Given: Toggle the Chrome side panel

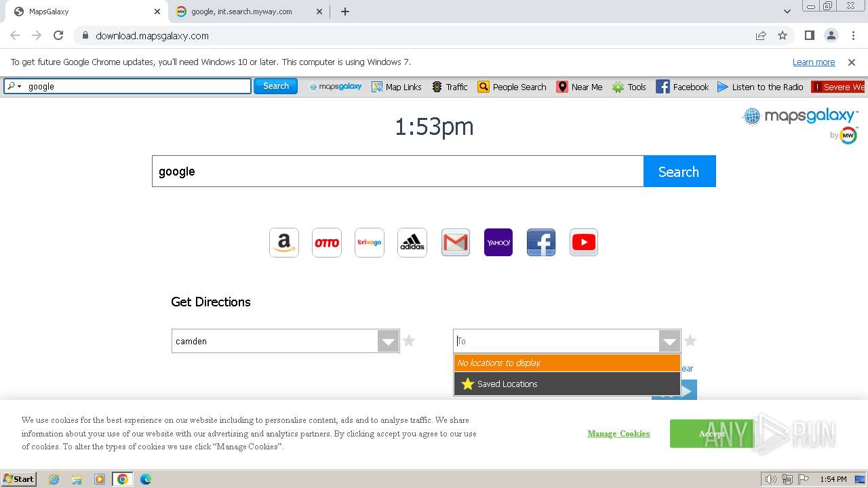Looking at the screenshot, I should click(x=810, y=35).
